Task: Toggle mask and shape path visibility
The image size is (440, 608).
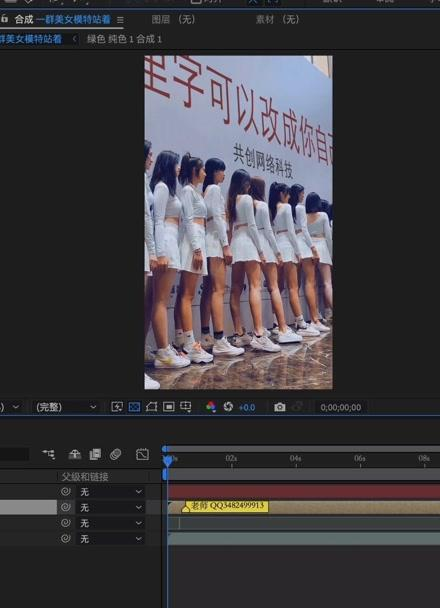Action: pos(151,407)
